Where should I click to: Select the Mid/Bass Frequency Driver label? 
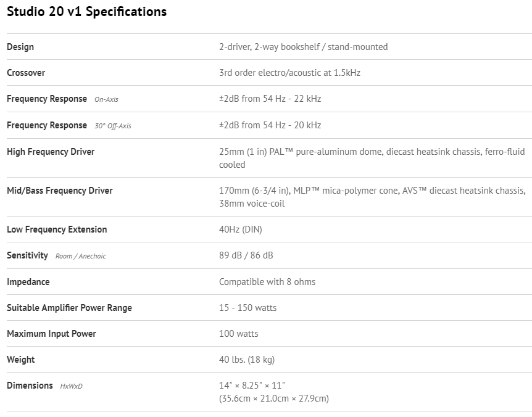click(x=60, y=191)
